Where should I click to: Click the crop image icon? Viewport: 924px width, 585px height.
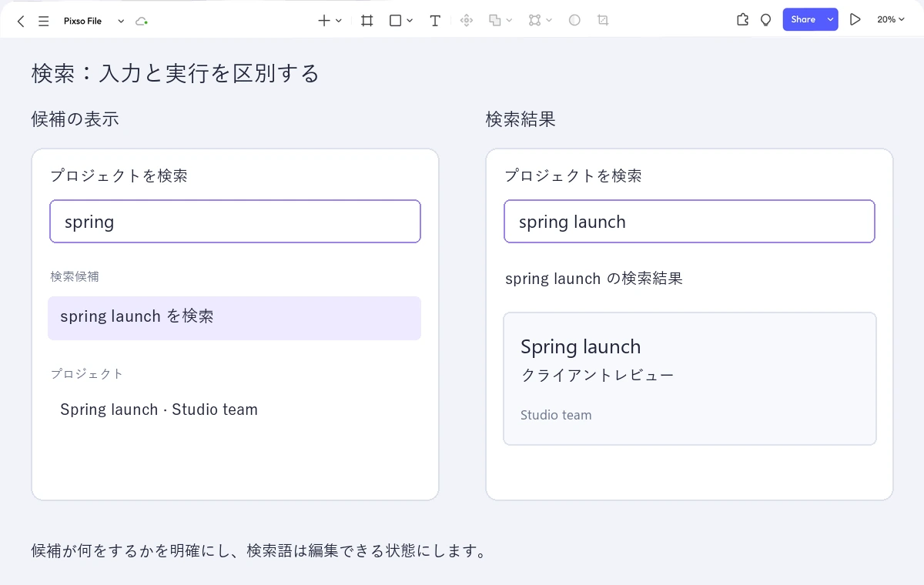603,21
